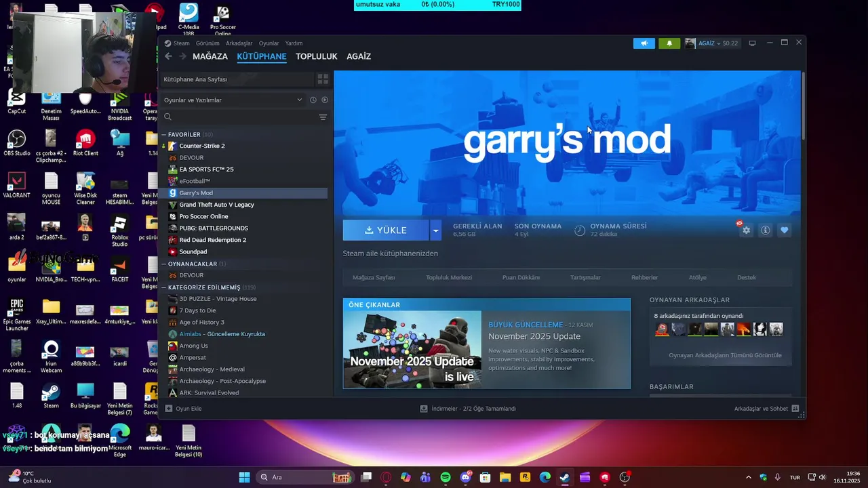Open the Topluluk Merkezi link
868x488 pixels.
point(449,277)
